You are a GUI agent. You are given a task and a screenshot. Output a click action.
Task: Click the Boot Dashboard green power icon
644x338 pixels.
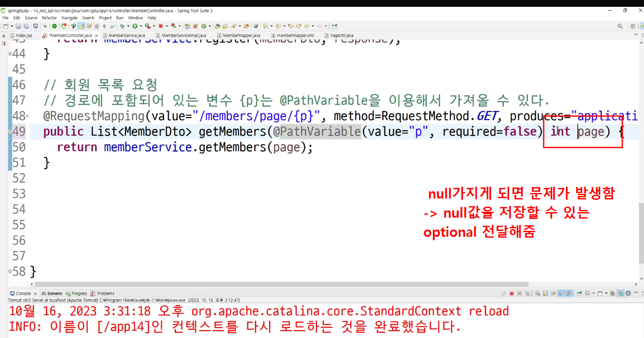[x=54, y=26]
